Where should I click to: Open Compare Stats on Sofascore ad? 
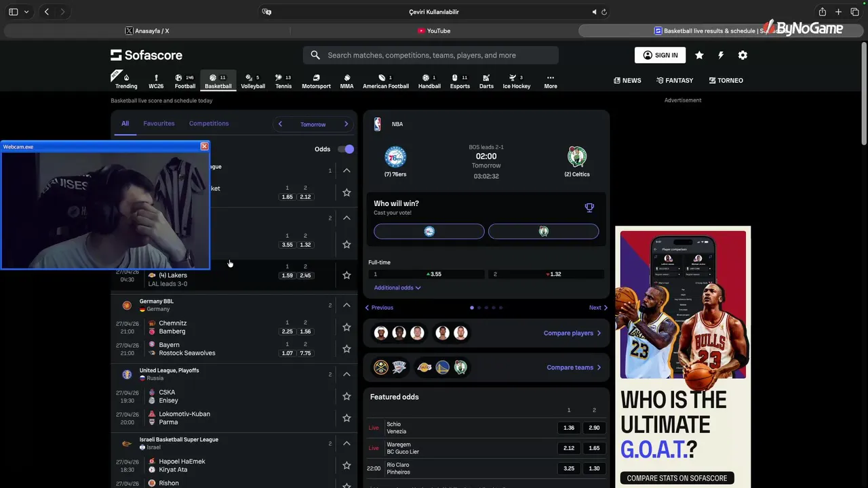[677, 478]
